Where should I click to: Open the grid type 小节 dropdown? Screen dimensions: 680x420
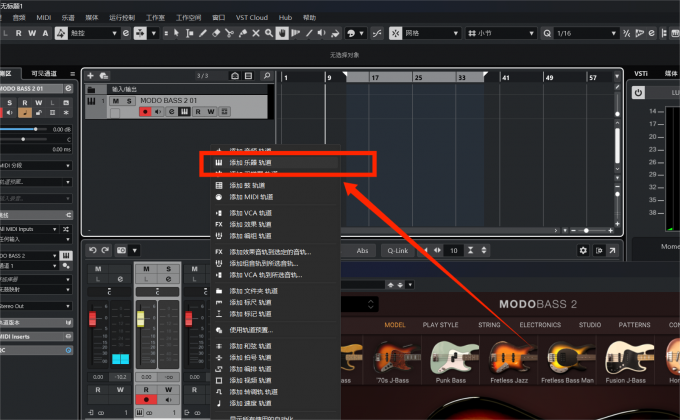501,33
